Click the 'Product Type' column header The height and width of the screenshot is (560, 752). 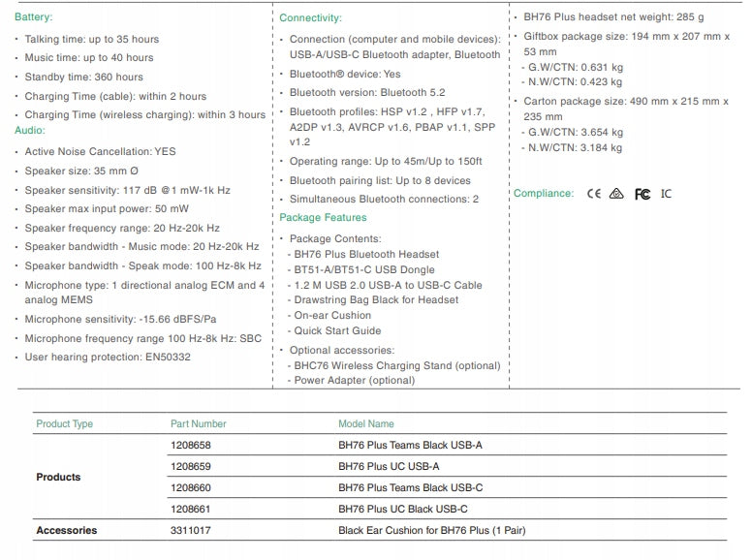click(x=64, y=423)
